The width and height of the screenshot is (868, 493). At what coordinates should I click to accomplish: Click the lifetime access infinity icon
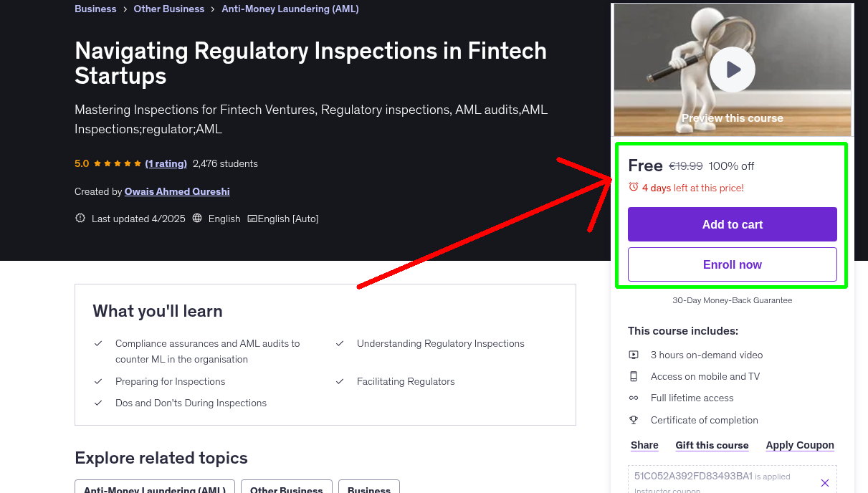pyautogui.click(x=634, y=398)
